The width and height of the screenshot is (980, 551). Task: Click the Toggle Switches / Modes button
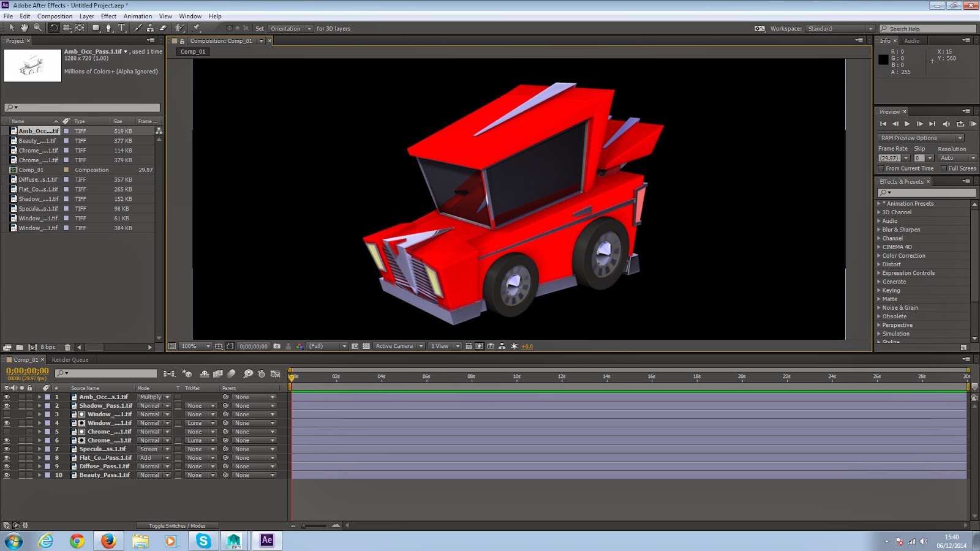[177, 526]
